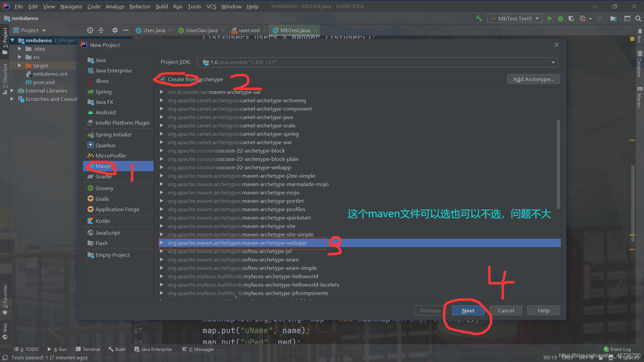Open the Database tool window
644x362 pixels.
point(640,64)
